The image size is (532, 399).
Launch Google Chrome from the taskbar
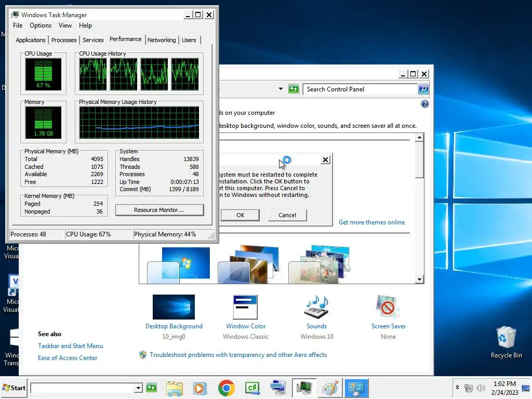227,388
